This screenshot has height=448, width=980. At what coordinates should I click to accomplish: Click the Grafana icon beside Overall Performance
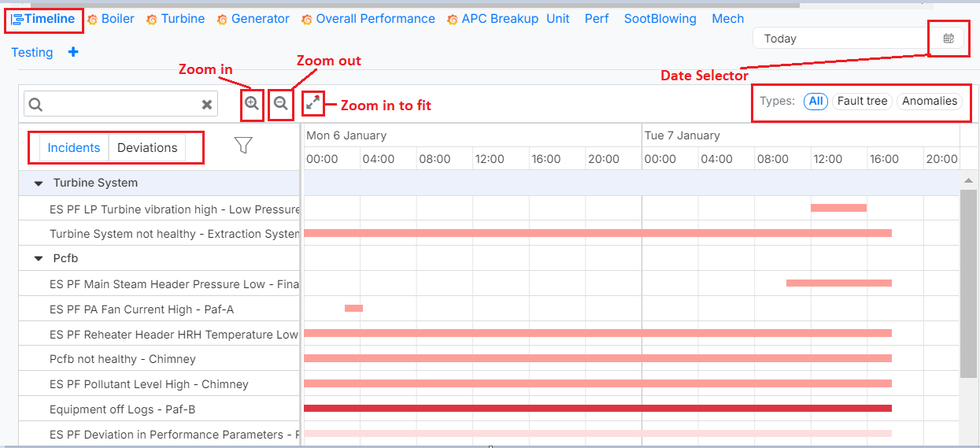(x=307, y=20)
